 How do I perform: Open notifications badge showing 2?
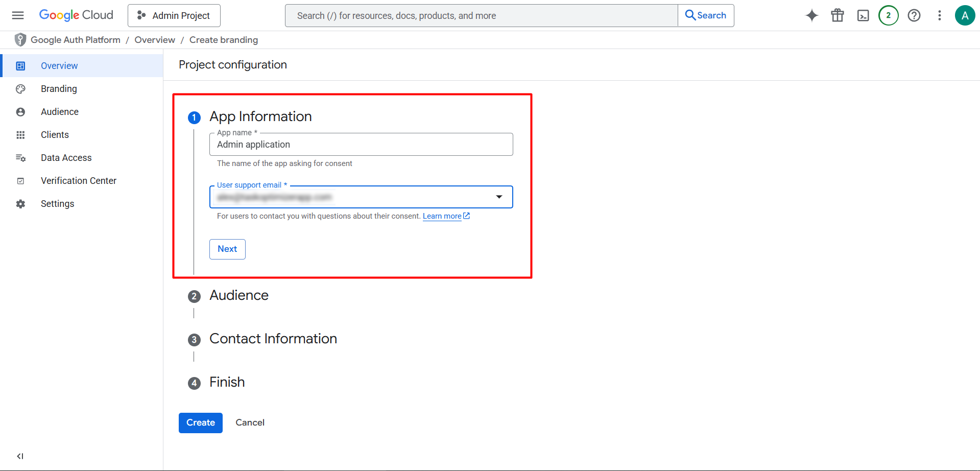[x=889, y=15]
